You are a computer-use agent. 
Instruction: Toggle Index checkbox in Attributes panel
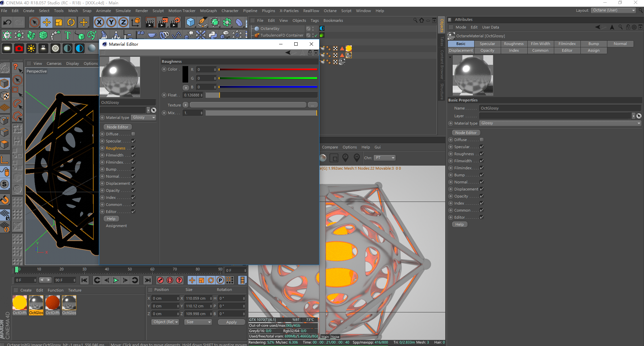[x=482, y=203]
